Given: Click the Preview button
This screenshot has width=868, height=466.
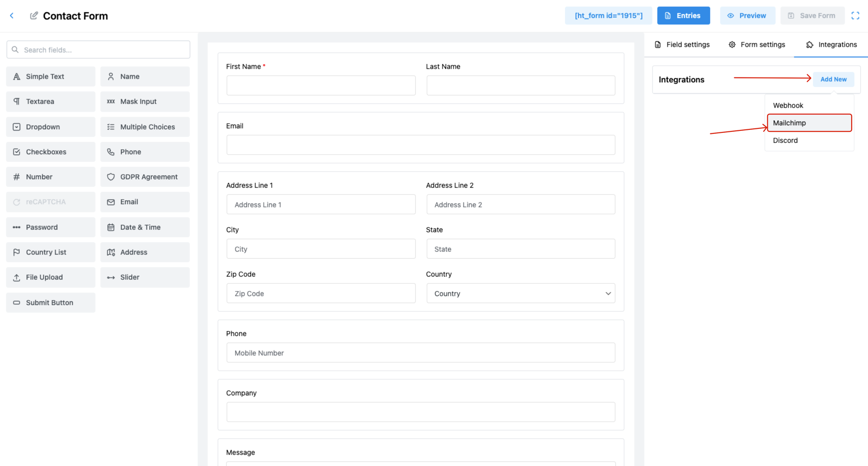Looking at the screenshot, I should (748, 15).
